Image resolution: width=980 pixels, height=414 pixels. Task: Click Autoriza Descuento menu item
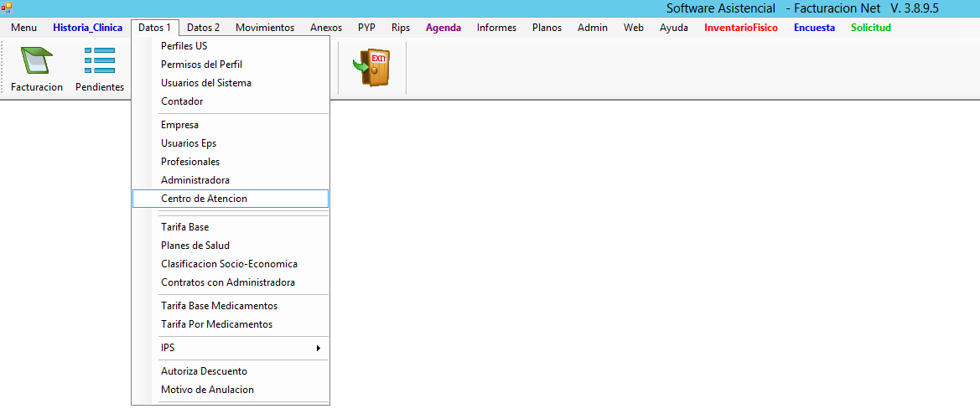pos(204,371)
